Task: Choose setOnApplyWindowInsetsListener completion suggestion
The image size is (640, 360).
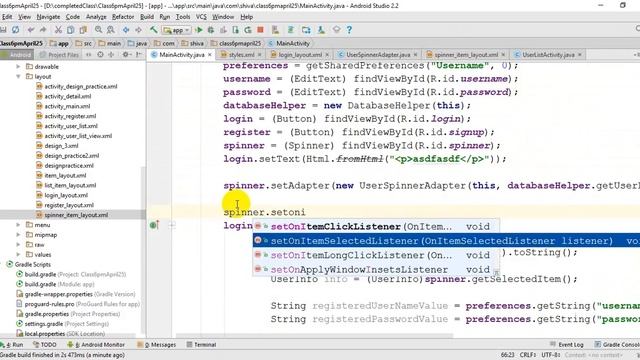Action: click(376, 269)
